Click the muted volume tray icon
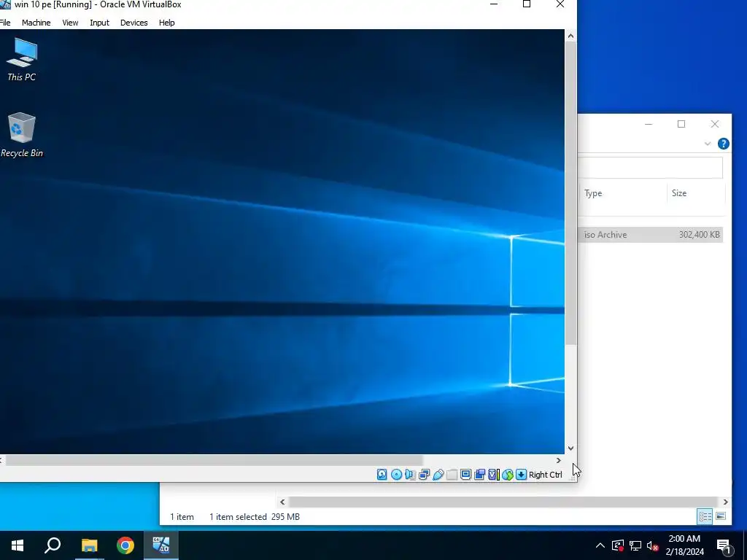 (652, 545)
